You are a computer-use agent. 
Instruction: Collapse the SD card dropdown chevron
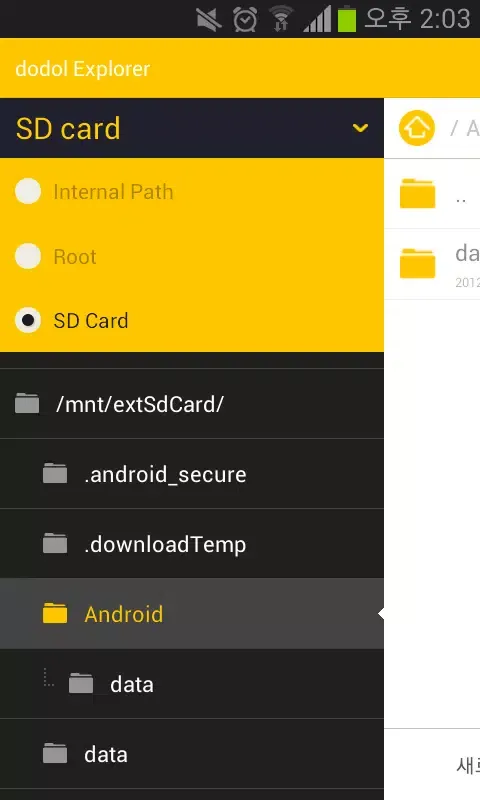point(360,128)
